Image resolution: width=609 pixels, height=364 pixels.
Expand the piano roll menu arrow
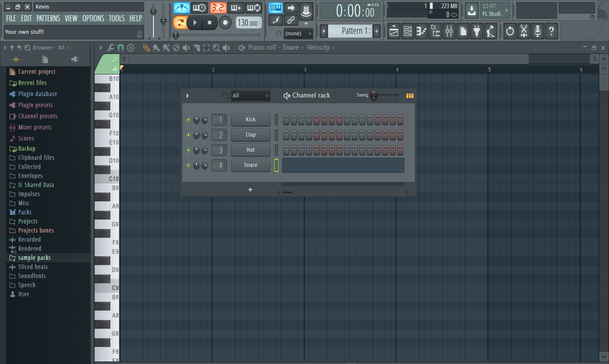[x=101, y=48]
